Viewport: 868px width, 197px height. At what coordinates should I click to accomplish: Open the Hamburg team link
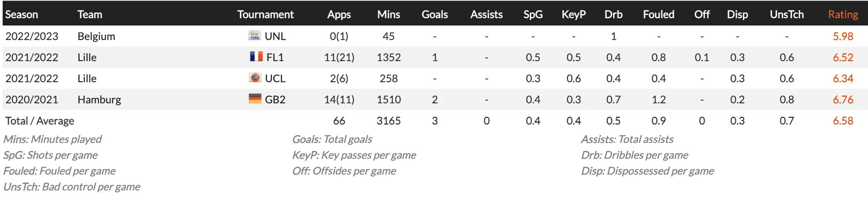coord(99,99)
